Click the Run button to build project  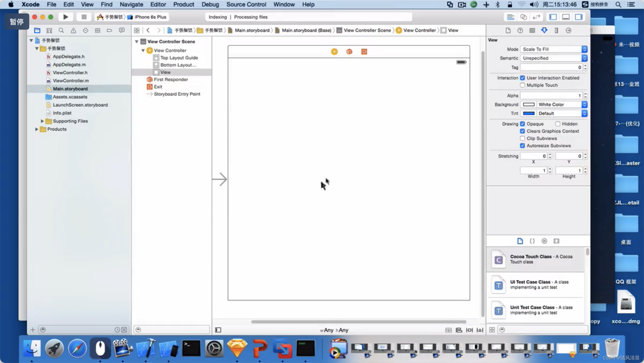pyautogui.click(x=65, y=17)
